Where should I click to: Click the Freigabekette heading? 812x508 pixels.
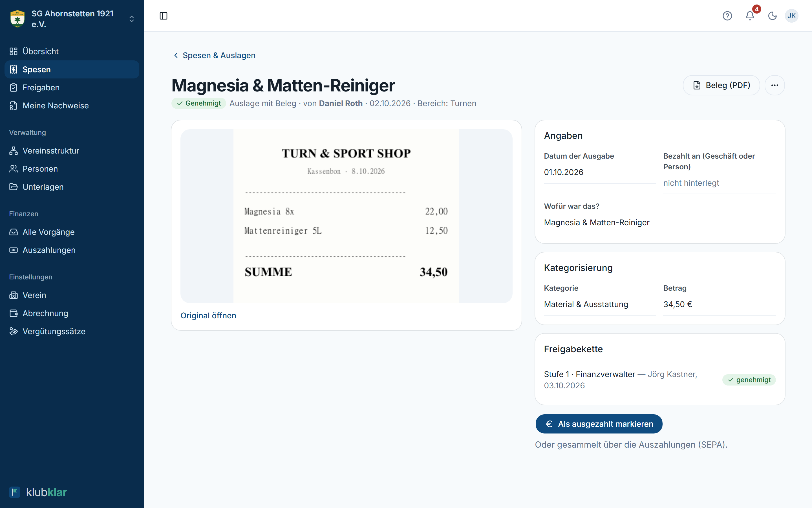point(573,349)
